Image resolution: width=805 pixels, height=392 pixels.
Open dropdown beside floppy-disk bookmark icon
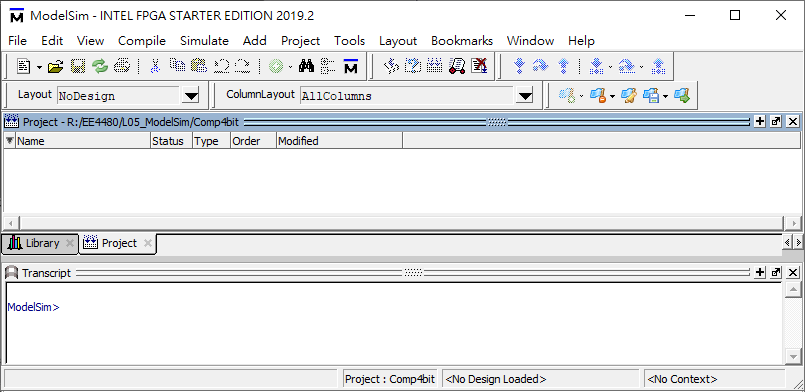coord(666,96)
